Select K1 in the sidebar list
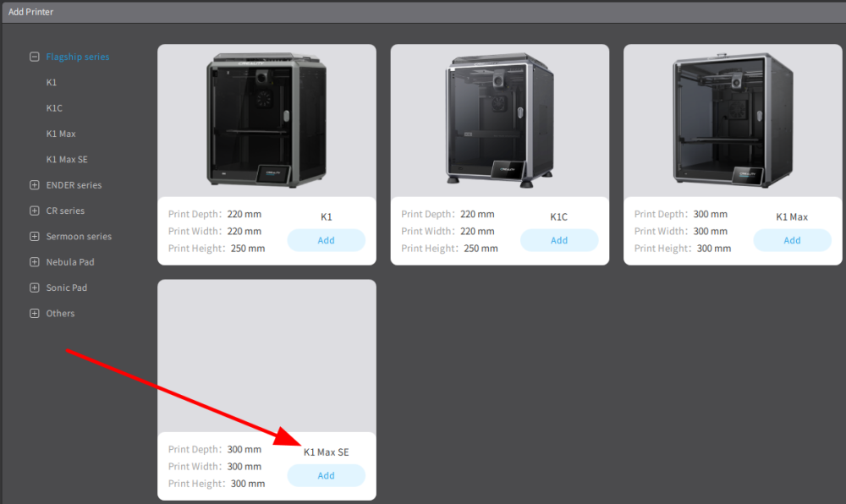Image resolution: width=846 pixels, height=504 pixels. 52,83
